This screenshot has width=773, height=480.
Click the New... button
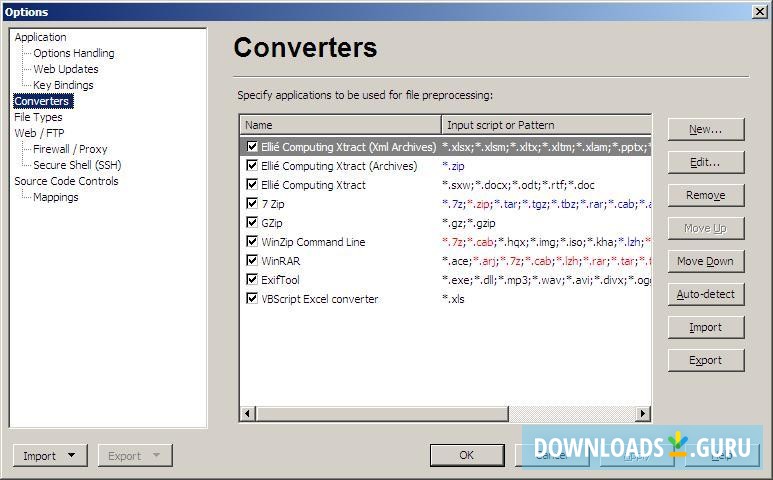click(x=705, y=129)
